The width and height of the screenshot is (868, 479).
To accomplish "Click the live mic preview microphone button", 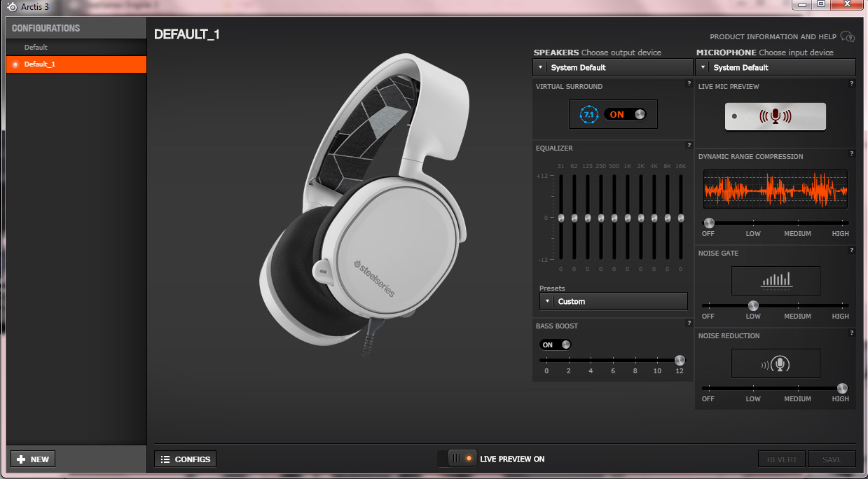I will pos(775,117).
